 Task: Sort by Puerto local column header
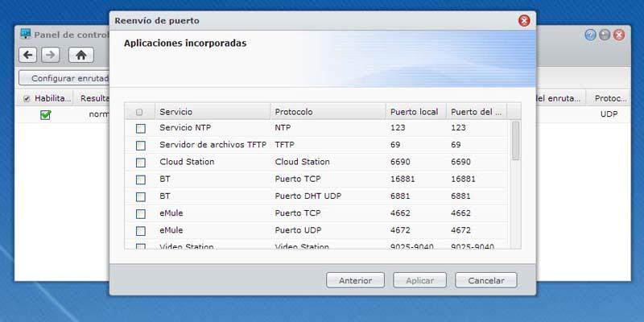click(x=416, y=112)
